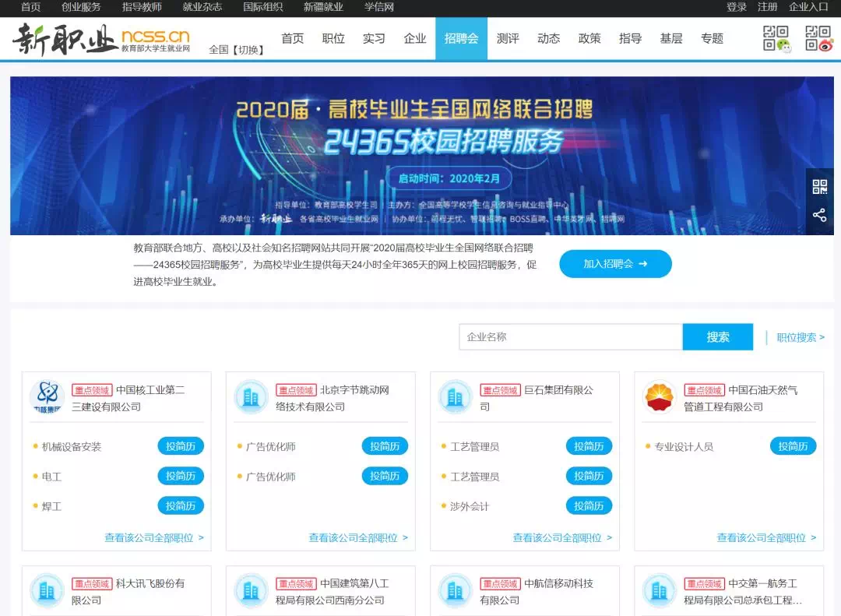Click 首页 in the top black bar
This screenshot has width=841, height=616.
click(30, 7)
